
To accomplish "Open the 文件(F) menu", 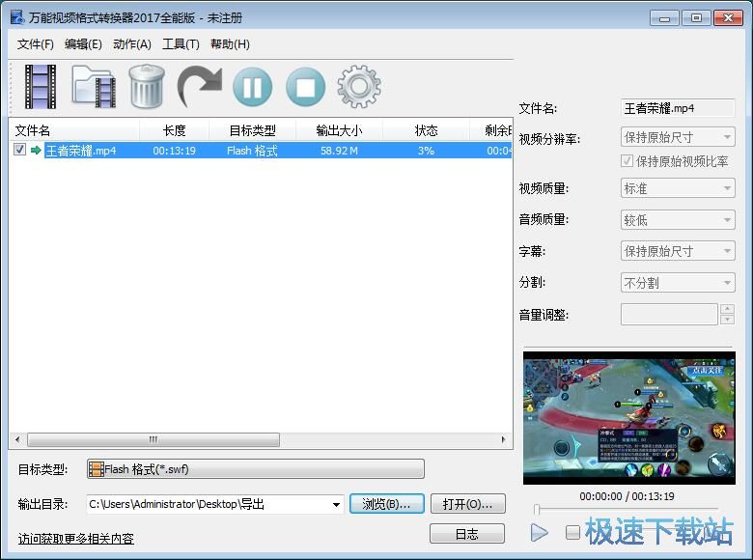I will 35,44.
